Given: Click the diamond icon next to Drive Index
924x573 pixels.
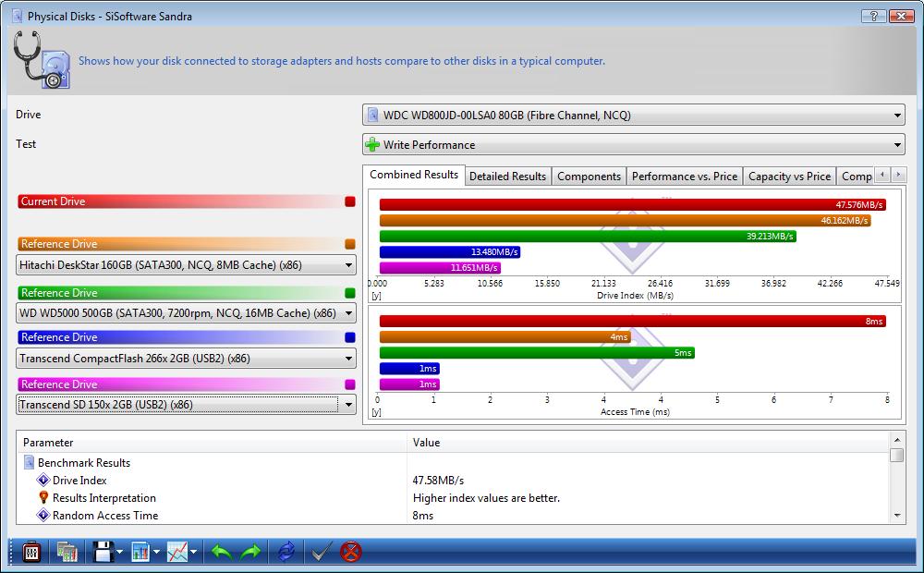Looking at the screenshot, I should coord(43,480).
